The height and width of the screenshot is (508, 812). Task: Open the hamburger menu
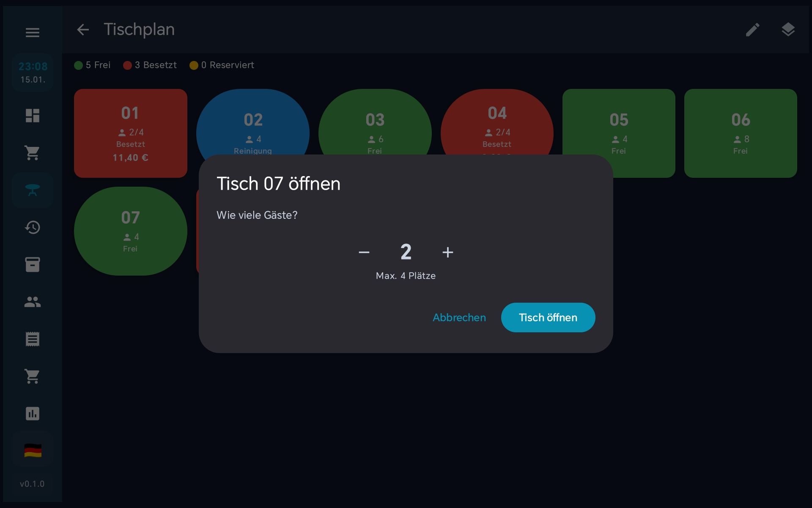click(x=33, y=32)
